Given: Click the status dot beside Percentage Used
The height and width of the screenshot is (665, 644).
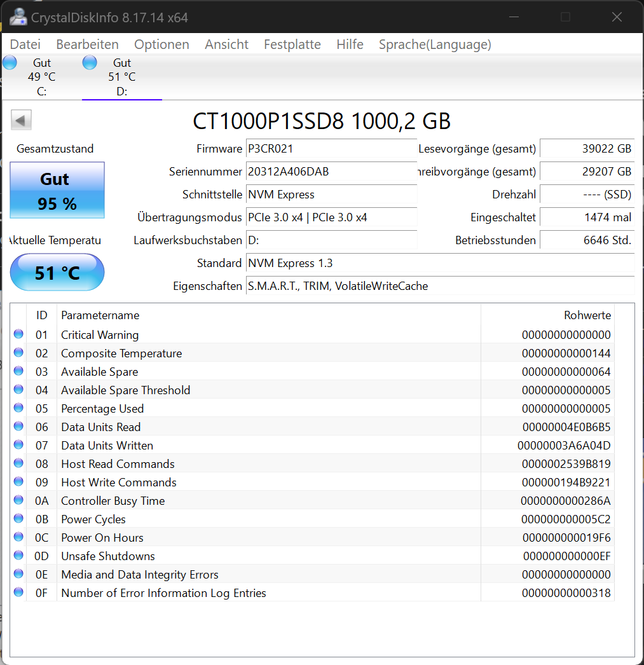Looking at the screenshot, I should coord(18,408).
